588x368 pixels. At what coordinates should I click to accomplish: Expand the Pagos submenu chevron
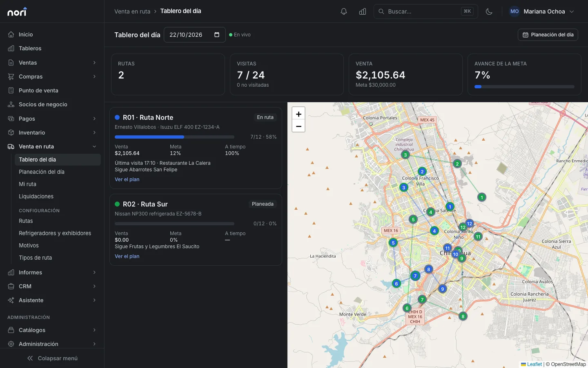94,119
